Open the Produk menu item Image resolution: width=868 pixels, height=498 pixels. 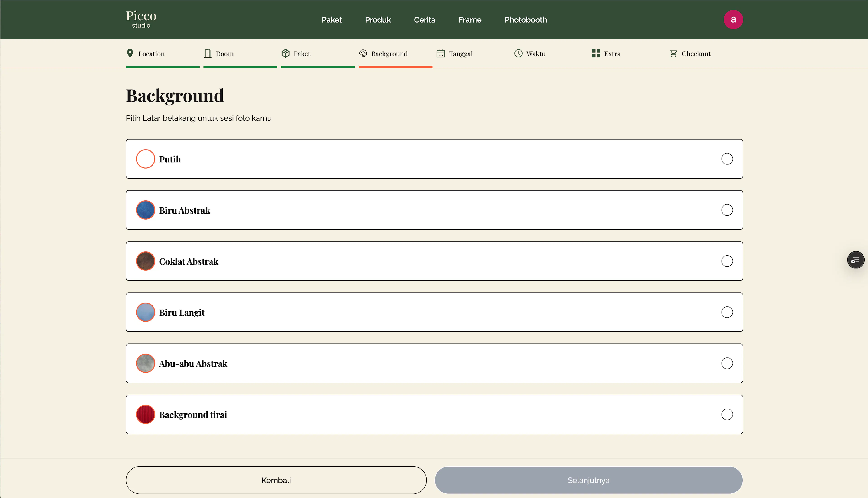(378, 20)
